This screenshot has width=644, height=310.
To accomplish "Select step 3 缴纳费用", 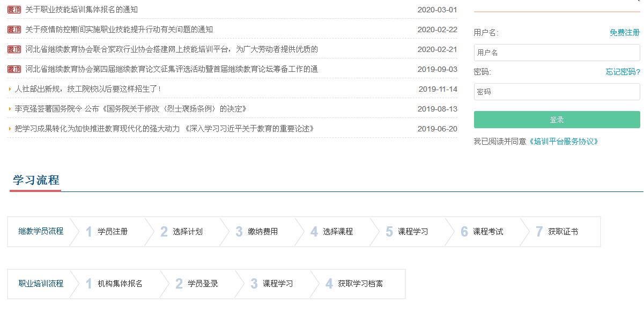I will [x=257, y=232].
